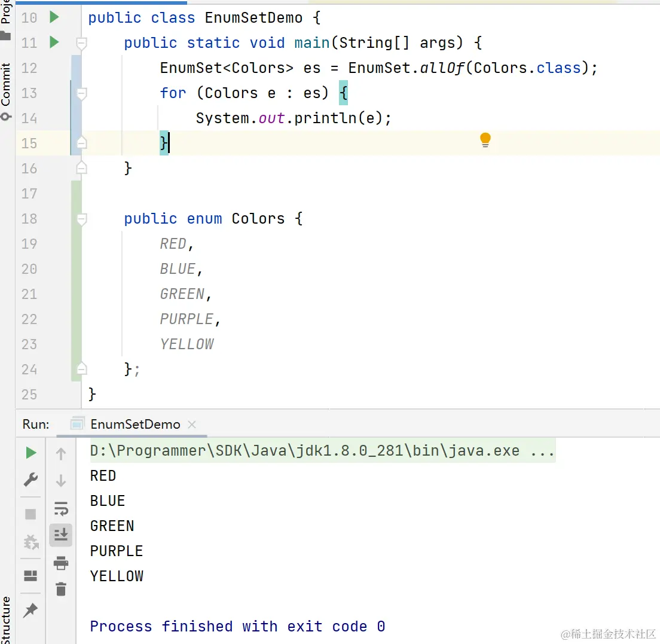The image size is (660, 644).
Task: Collapse Colors enum fold at line 18
Action: pyautogui.click(x=82, y=218)
